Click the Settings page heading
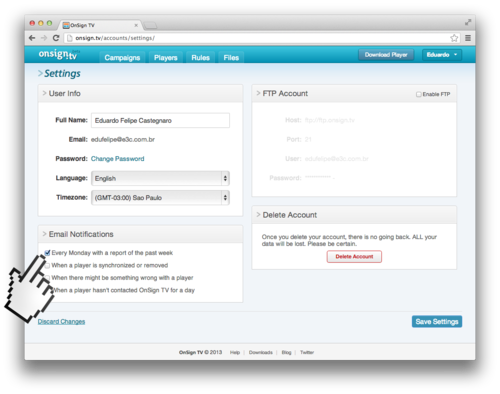 [62, 73]
